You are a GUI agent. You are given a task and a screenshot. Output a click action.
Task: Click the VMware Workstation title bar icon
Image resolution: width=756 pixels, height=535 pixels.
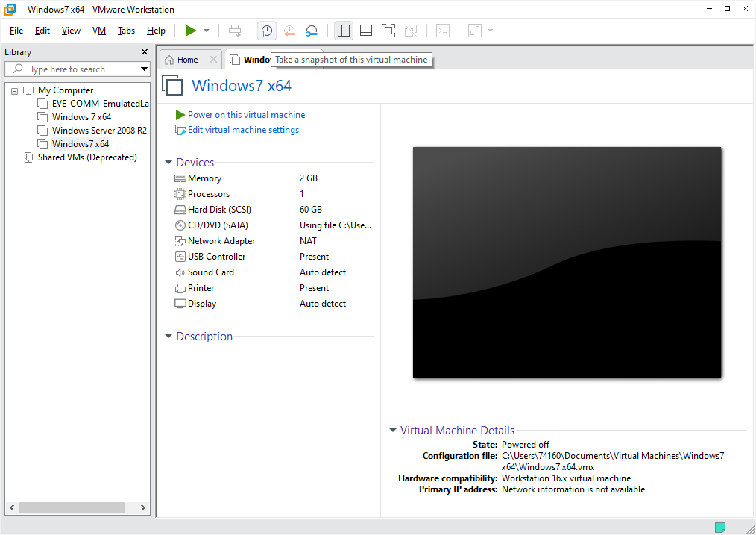pyautogui.click(x=10, y=9)
